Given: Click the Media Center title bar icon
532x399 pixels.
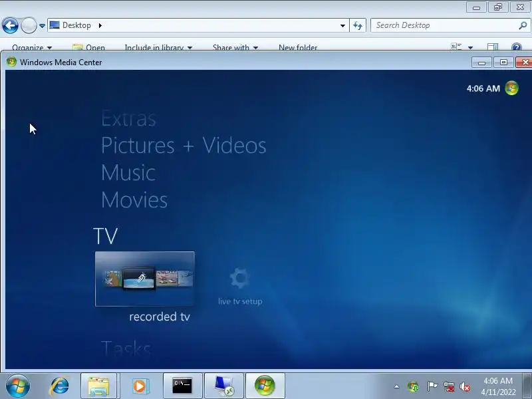Looking at the screenshot, I should [x=11, y=62].
